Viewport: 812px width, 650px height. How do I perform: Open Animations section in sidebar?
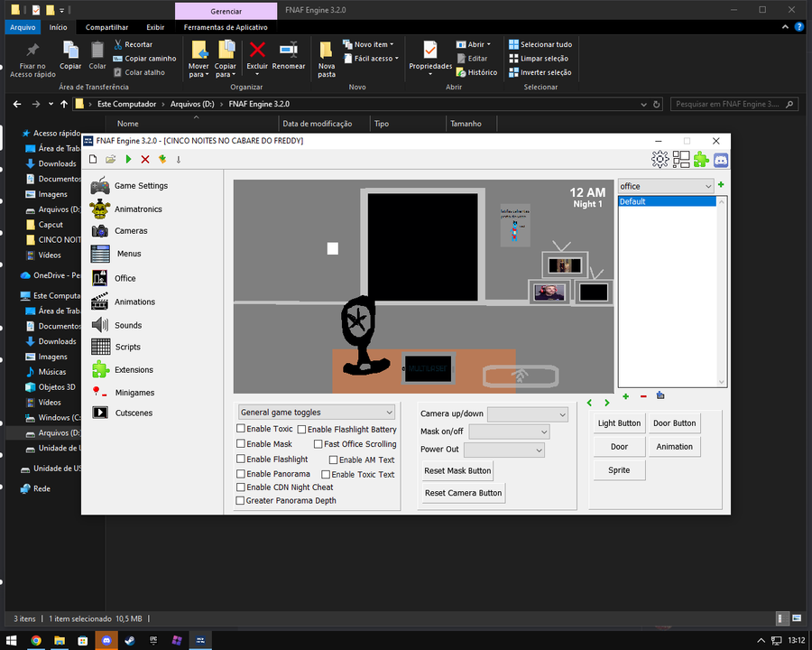(123, 302)
